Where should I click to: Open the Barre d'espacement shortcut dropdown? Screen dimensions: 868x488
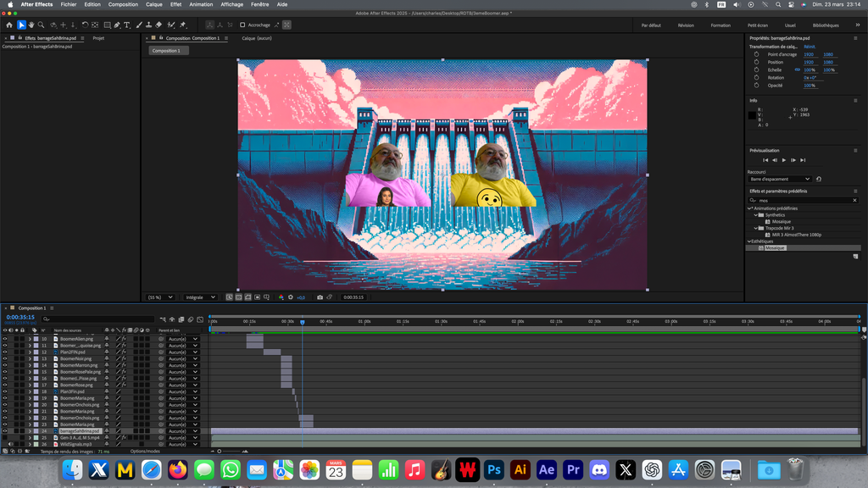tap(780, 179)
